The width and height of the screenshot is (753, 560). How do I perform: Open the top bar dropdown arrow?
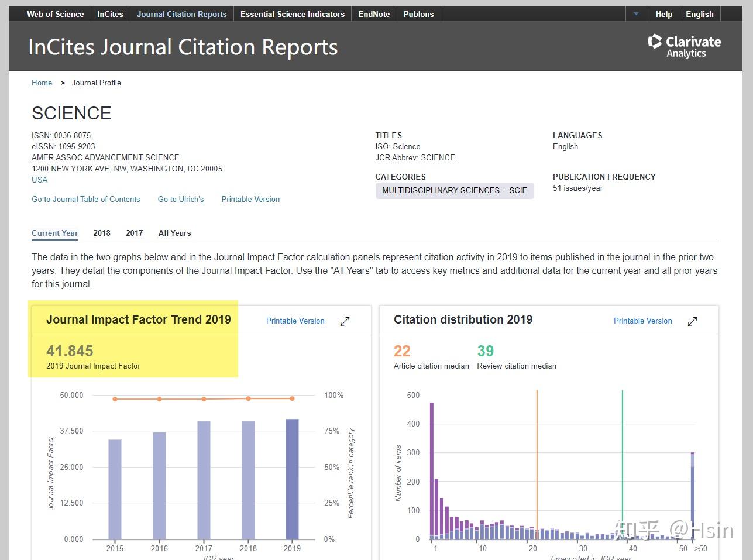click(x=636, y=14)
